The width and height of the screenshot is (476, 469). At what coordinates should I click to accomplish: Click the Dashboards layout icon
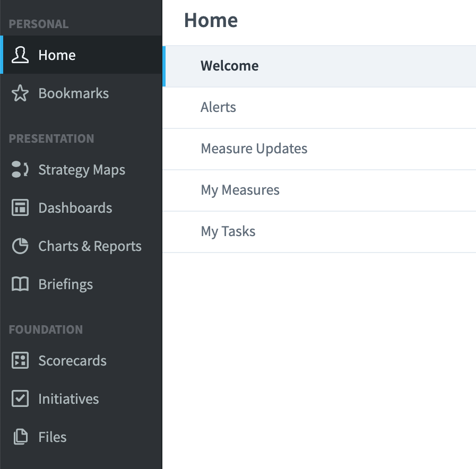(20, 207)
